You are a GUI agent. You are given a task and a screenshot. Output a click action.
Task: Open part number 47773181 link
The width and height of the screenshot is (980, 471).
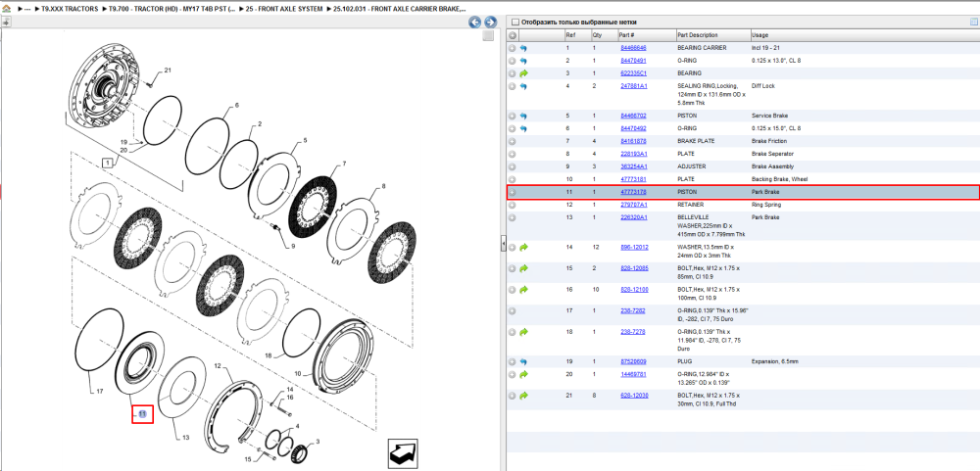point(633,179)
